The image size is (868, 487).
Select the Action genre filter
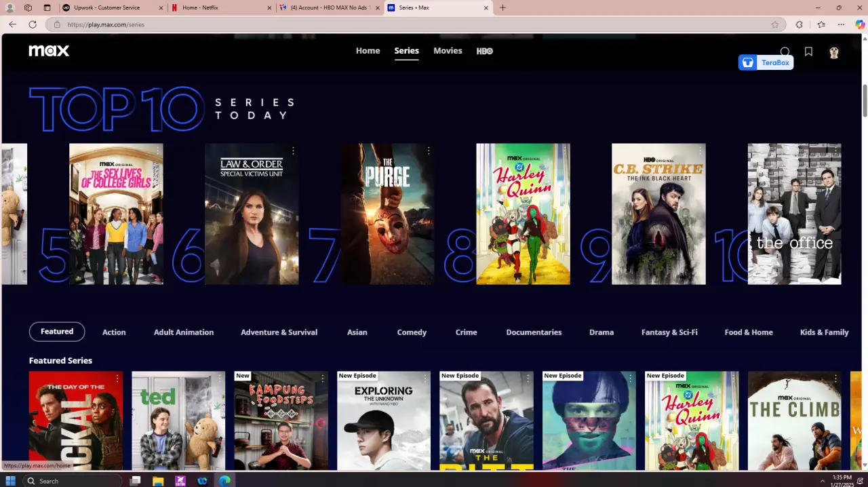(x=114, y=332)
